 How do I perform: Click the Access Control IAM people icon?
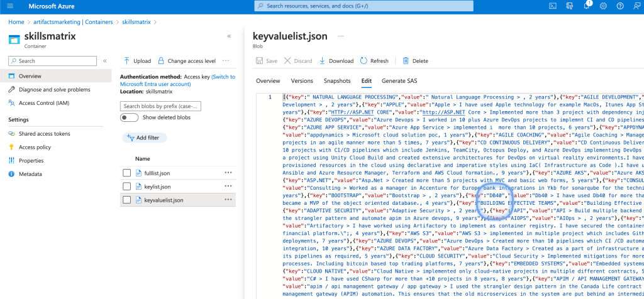[11, 103]
